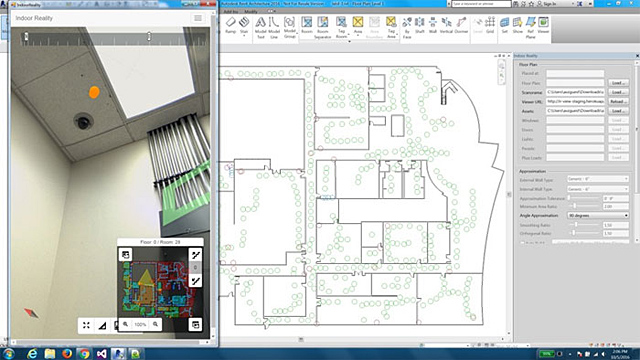Click the triangle measure tool icon
This screenshot has height=360, width=640.
tap(102, 325)
